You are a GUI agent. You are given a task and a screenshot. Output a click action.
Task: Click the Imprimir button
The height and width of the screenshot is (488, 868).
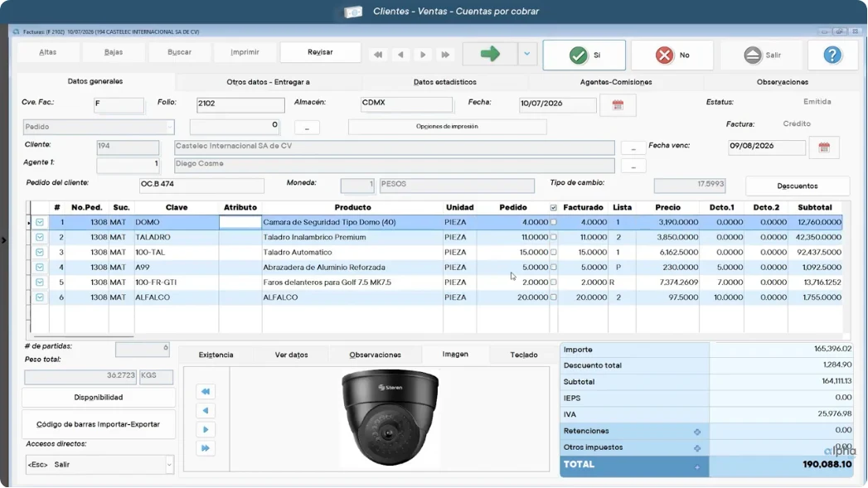(245, 52)
